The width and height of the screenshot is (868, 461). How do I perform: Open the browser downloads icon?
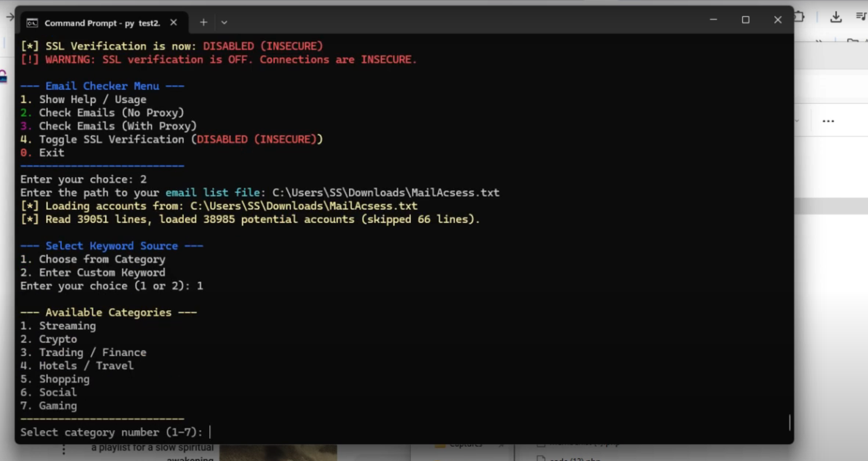[835, 17]
